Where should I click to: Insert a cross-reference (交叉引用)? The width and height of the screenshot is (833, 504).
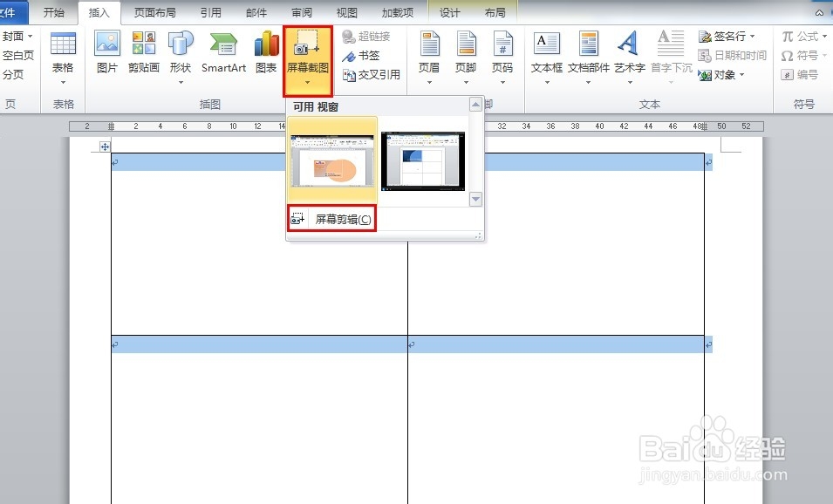tap(372, 74)
